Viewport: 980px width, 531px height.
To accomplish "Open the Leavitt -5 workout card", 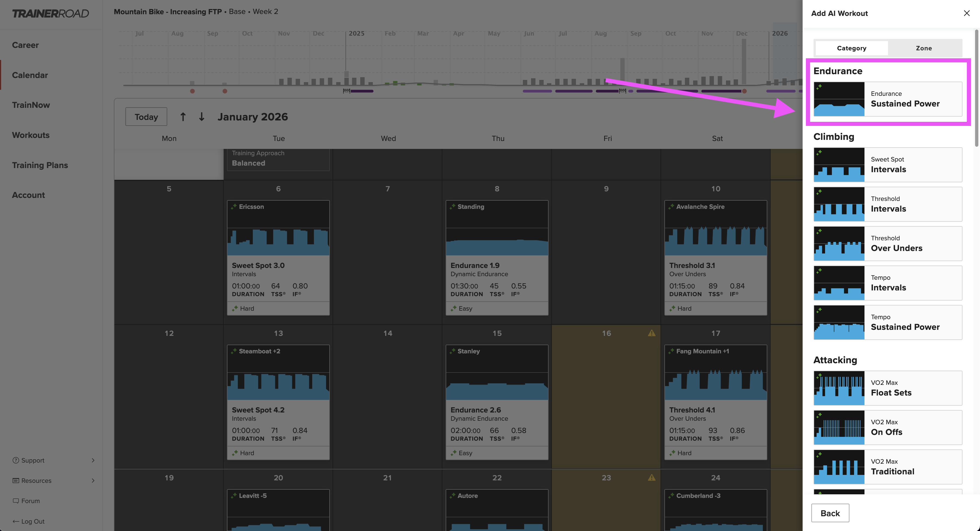I will point(278,510).
